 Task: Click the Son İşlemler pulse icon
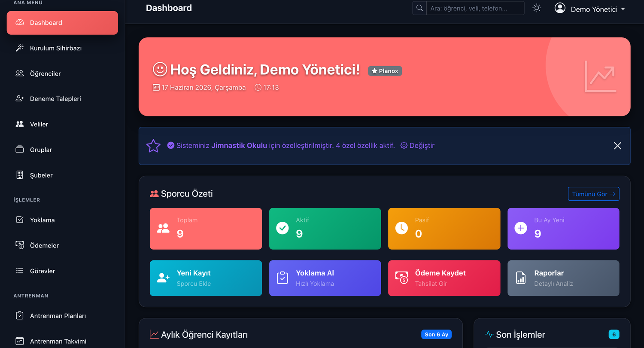pos(489,334)
